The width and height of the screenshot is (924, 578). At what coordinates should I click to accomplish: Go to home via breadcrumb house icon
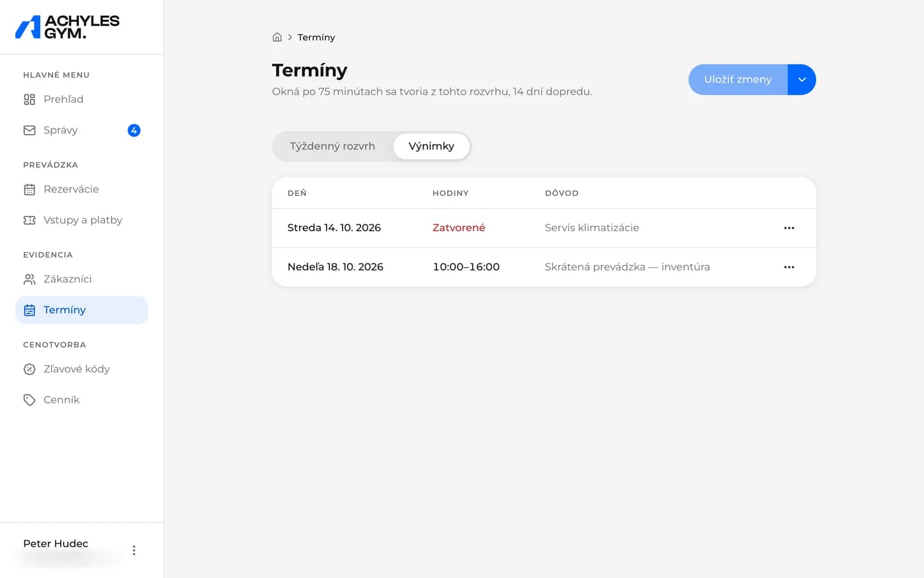tap(277, 37)
